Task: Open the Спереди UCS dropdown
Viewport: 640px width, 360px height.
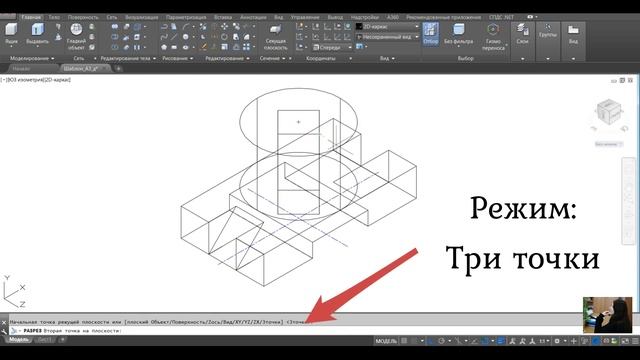Action: point(332,47)
